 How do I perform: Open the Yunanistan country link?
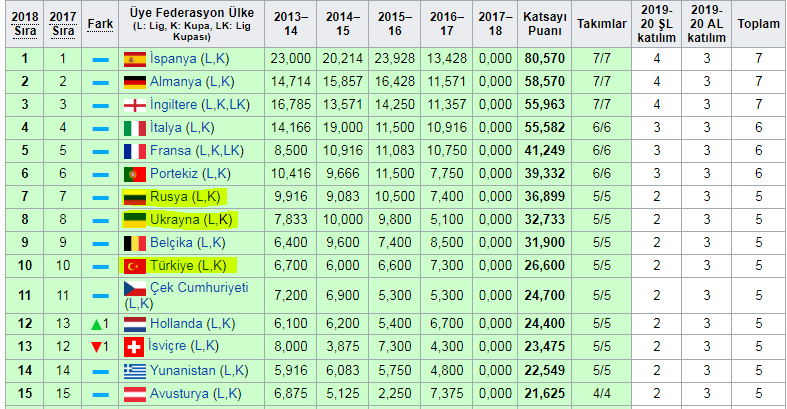[x=185, y=370]
